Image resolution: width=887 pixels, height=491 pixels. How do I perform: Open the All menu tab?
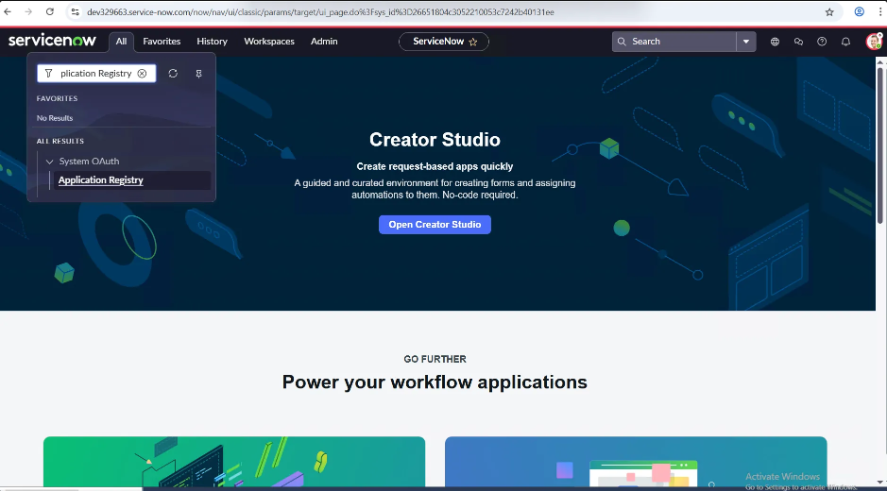pos(121,41)
